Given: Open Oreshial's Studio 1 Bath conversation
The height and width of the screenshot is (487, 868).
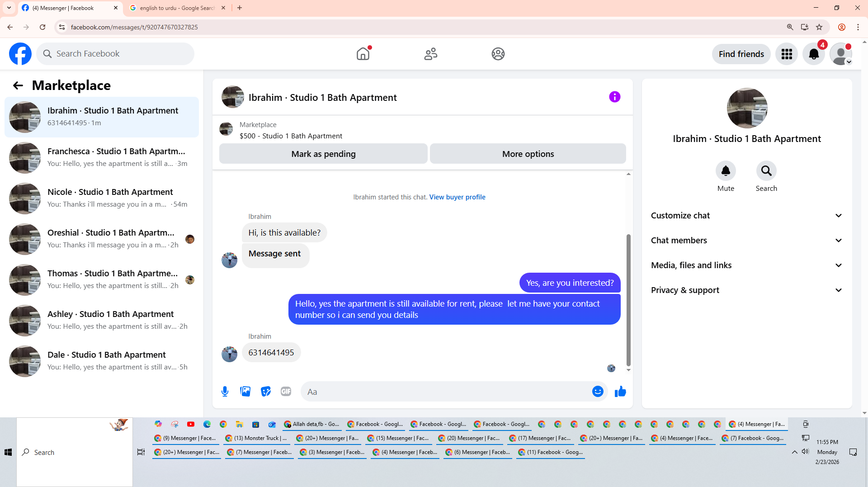Looking at the screenshot, I should point(102,239).
